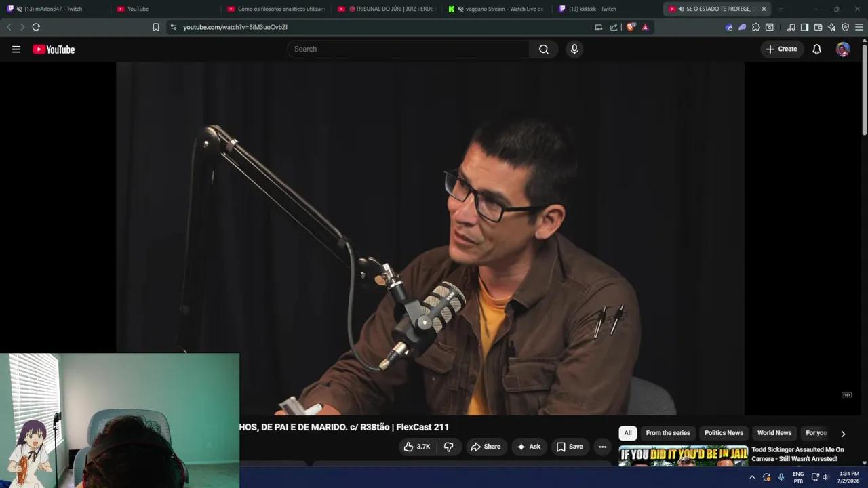Open the YouTube guide hamburger menu
Screen dimensions: 868x488
pos(16,49)
